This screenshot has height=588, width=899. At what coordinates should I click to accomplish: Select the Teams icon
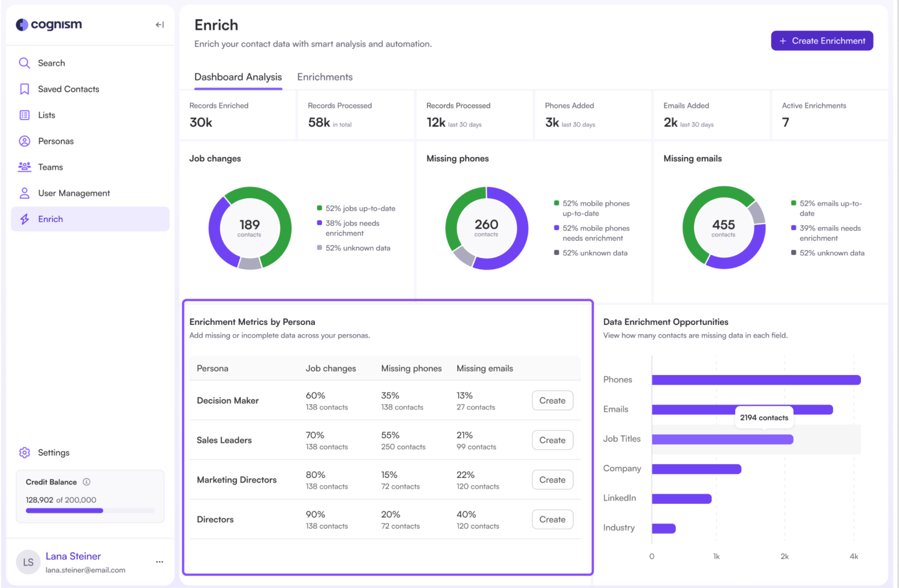pos(24,167)
